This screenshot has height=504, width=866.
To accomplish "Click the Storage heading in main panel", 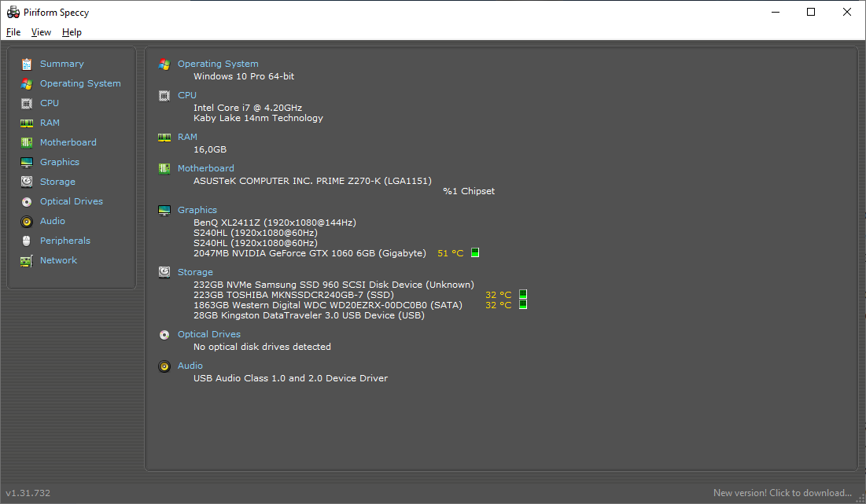I will coord(195,272).
